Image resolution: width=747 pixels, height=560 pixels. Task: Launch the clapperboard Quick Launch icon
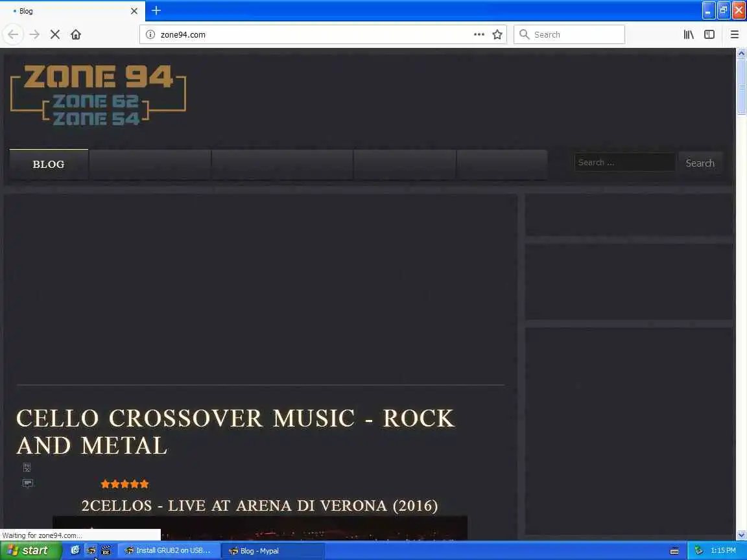pyautogui.click(x=106, y=550)
